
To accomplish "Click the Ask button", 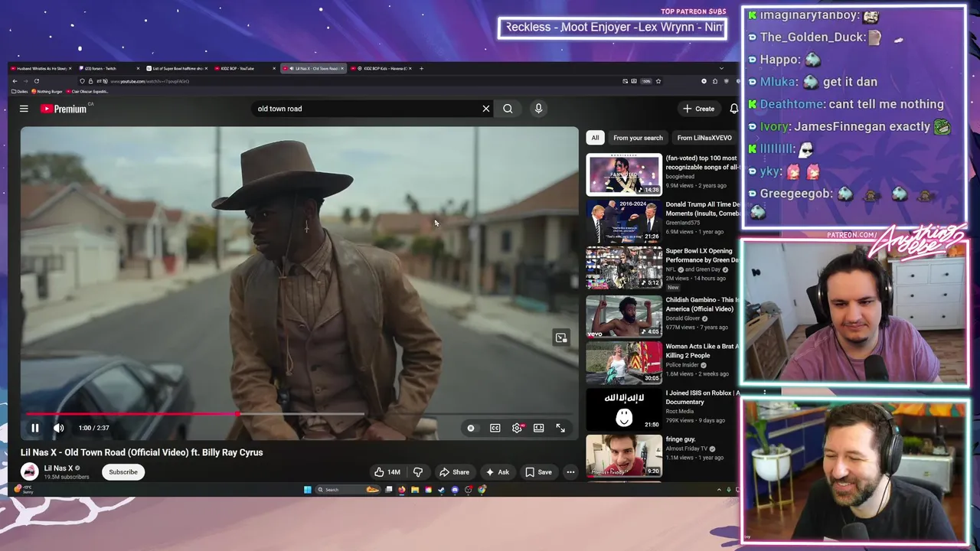I will (x=497, y=472).
